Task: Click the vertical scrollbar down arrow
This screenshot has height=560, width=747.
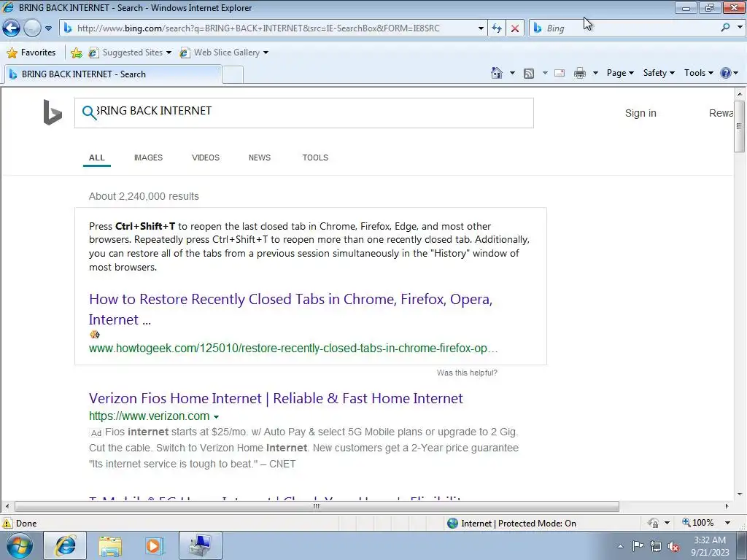Action: point(740,494)
